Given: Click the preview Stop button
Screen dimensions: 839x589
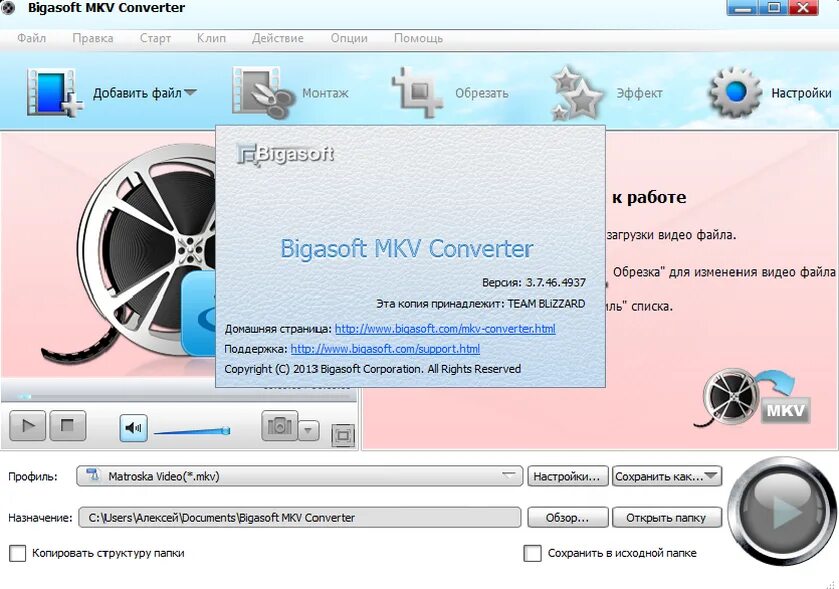Looking at the screenshot, I should click(67, 426).
